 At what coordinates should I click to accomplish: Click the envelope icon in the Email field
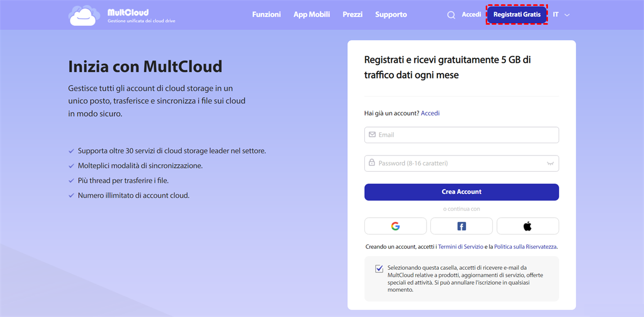(372, 135)
